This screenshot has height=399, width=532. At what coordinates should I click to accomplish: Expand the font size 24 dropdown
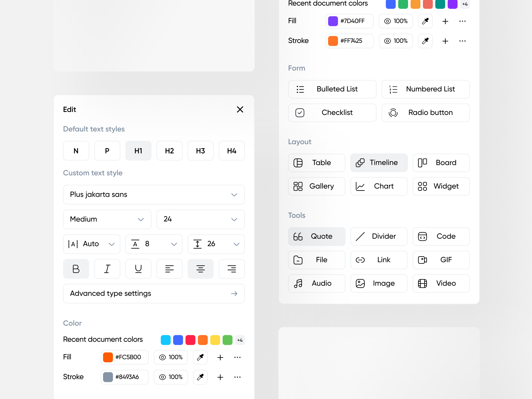200,219
